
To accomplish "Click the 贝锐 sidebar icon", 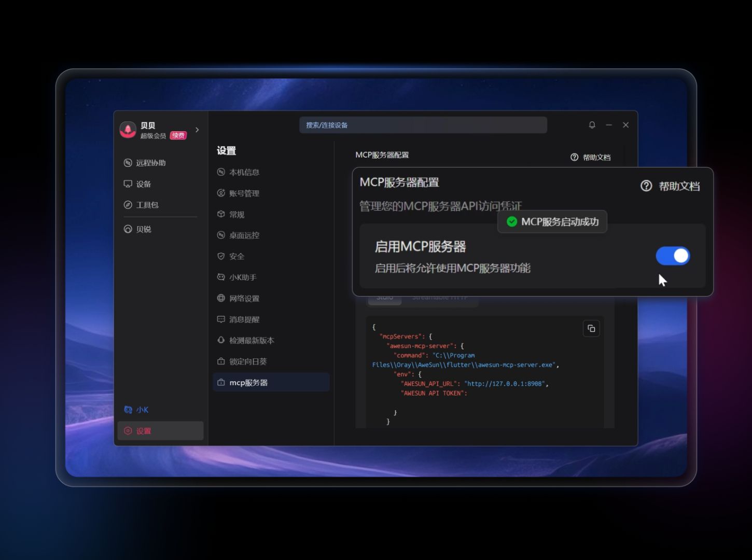I will click(128, 229).
